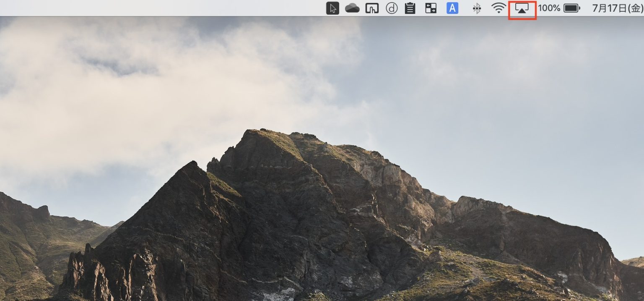Open the Wi-Fi status menu

click(499, 8)
